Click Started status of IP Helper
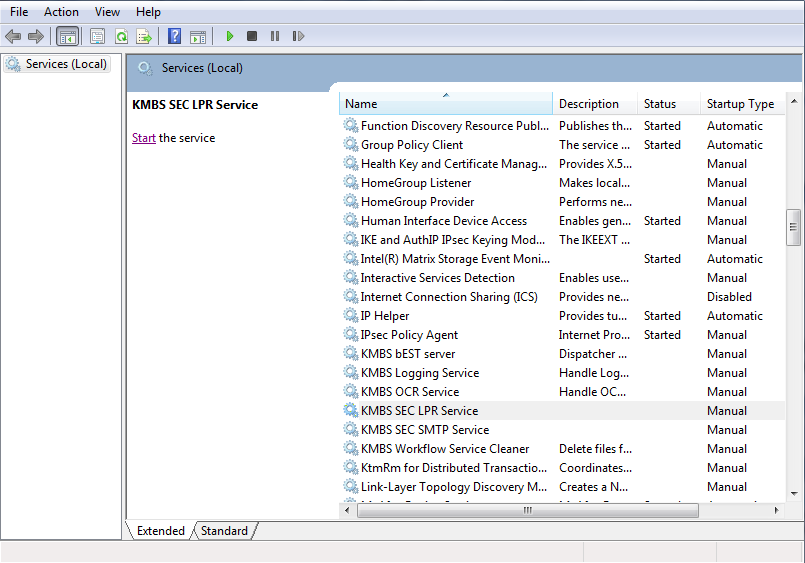Viewport: 805px width, 563px height. [662, 316]
